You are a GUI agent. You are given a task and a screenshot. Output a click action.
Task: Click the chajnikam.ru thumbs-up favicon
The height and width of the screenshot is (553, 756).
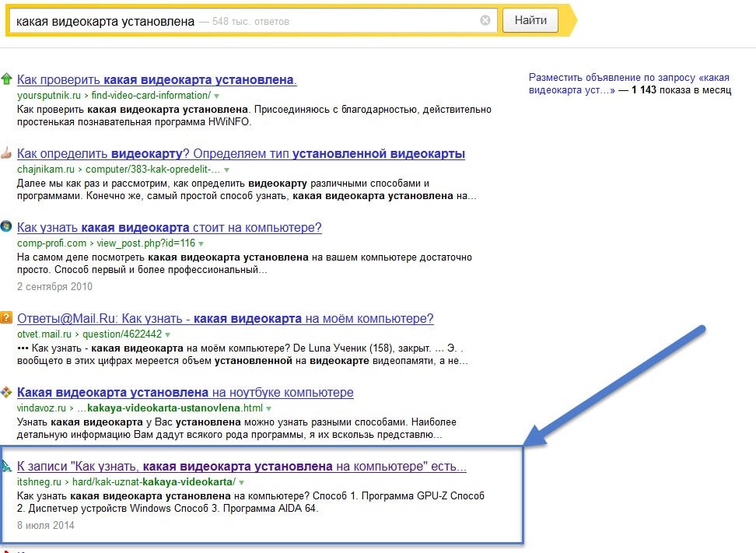coord(6,153)
